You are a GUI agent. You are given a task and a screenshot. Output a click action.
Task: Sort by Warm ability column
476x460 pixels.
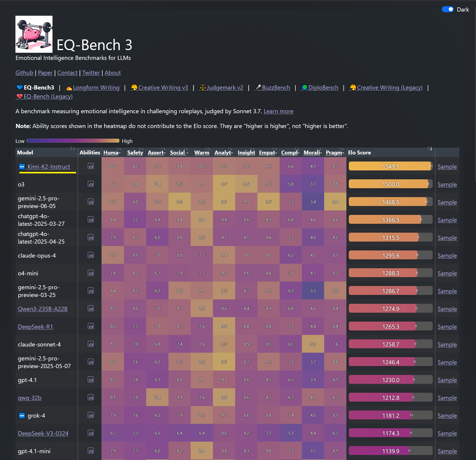point(202,152)
